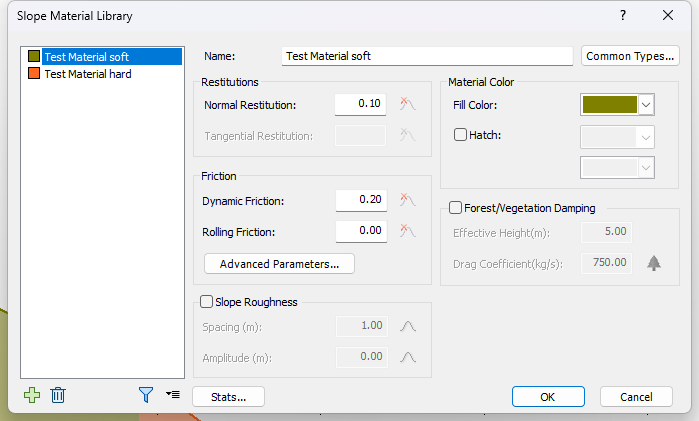Select Test Material hard in the list
Screen dimensions: 699x421
click(x=88, y=74)
